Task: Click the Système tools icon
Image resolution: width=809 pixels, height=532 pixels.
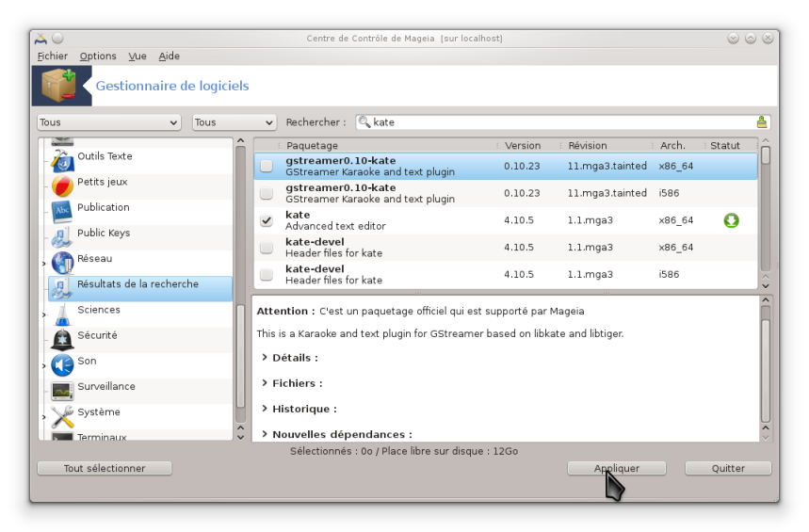Action: (x=62, y=416)
